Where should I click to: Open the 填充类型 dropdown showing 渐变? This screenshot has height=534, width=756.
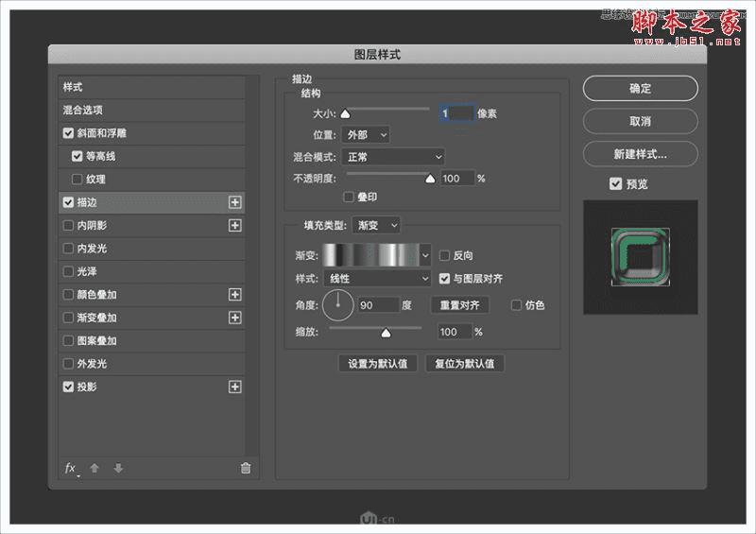coord(376,225)
